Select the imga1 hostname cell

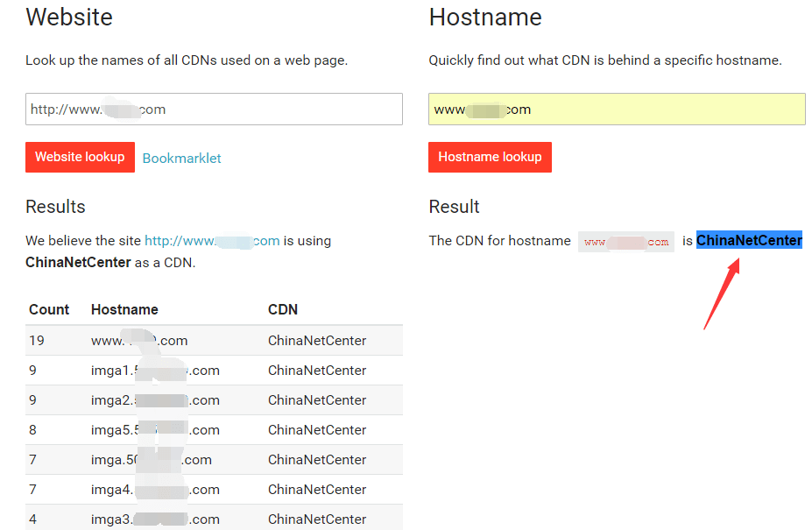pyautogui.click(x=155, y=371)
